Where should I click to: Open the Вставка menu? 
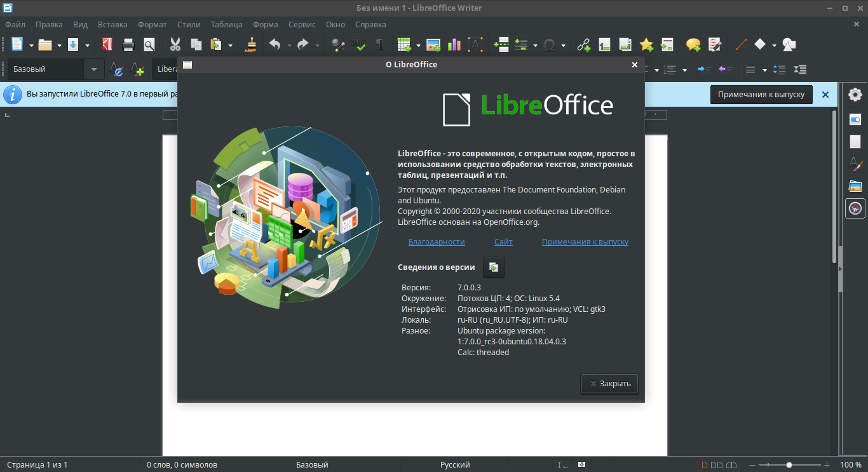[112, 24]
